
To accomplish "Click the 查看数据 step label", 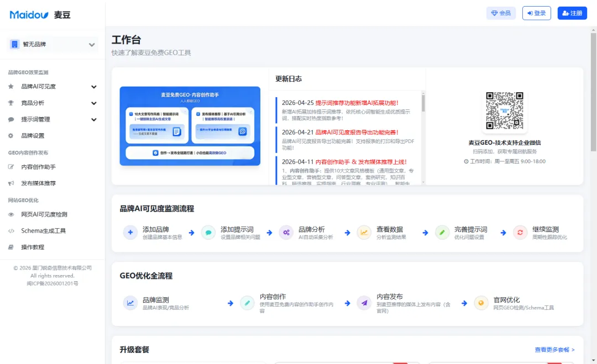I will pos(390,229).
